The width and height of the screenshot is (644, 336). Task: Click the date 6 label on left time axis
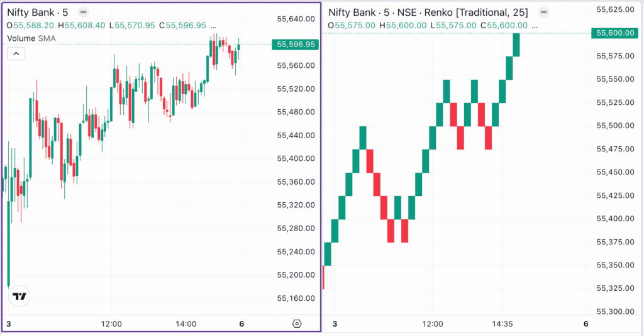pos(241,323)
